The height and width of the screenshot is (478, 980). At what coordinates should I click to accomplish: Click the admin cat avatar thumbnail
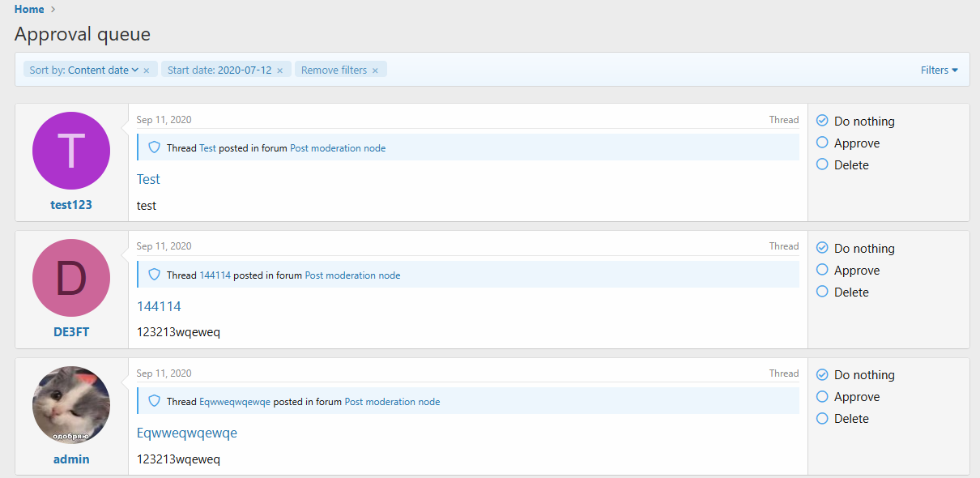[71, 405]
